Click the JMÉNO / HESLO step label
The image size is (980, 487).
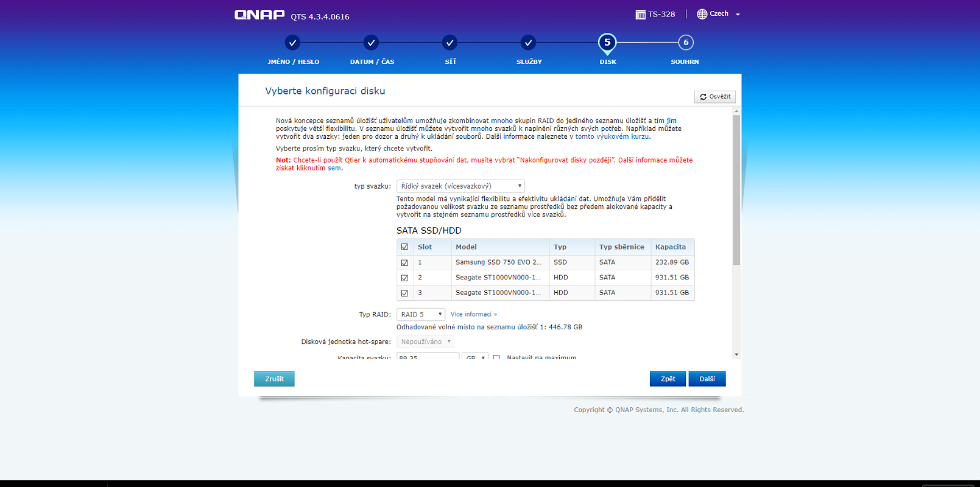click(x=294, y=62)
